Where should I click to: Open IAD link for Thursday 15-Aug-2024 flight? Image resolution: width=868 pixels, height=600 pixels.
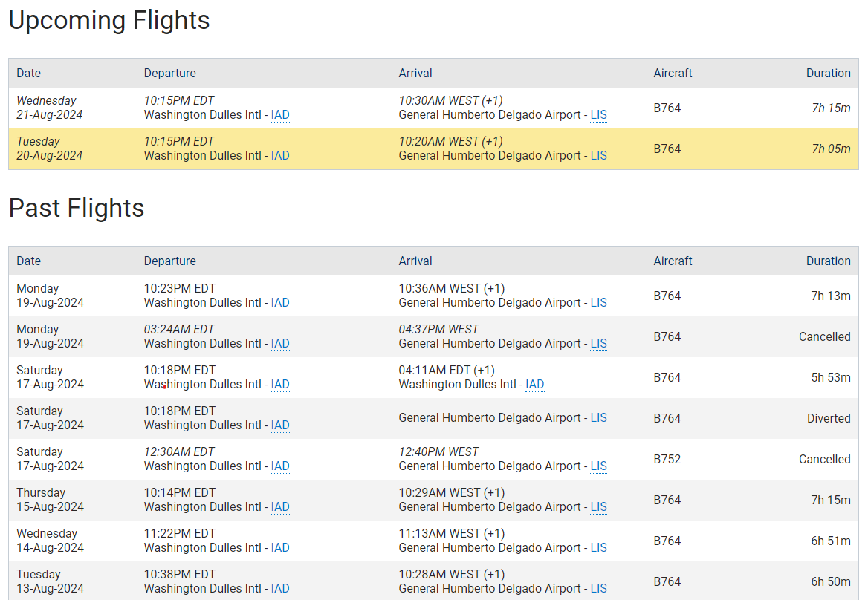[280, 507]
